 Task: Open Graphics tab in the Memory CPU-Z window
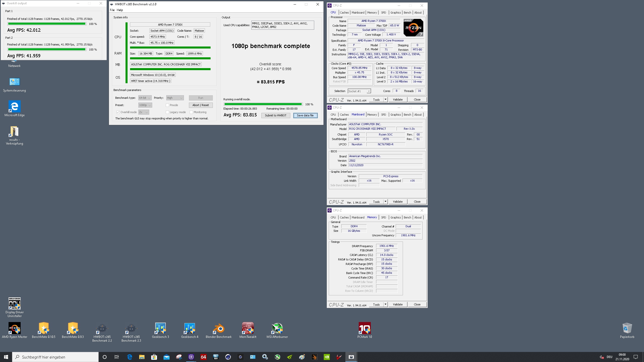pyautogui.click(x=395, y=217)
